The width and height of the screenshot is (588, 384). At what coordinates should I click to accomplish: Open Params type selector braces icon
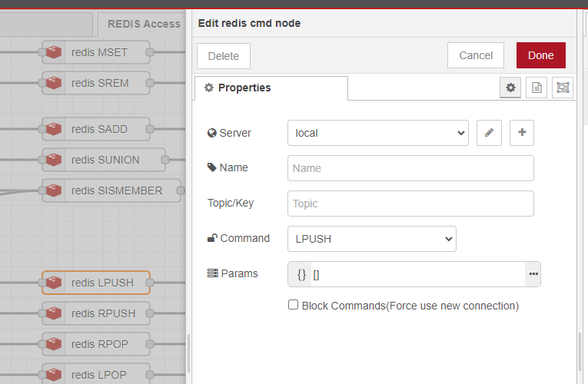(x=301, y=275)
